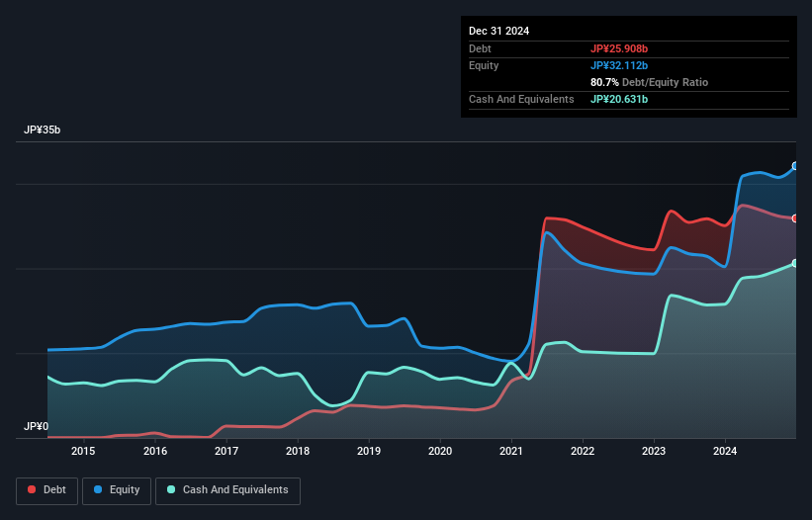Click the Cash And Equivalents tooltip label
This screenshot has height=520, width=812.
click(x=521, y=99)
